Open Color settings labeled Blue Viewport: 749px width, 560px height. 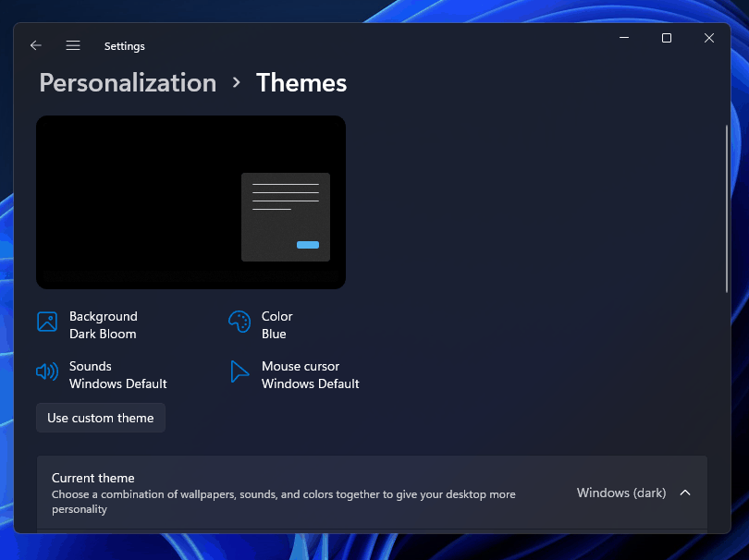pyautogui.click(x=276, y=325)
